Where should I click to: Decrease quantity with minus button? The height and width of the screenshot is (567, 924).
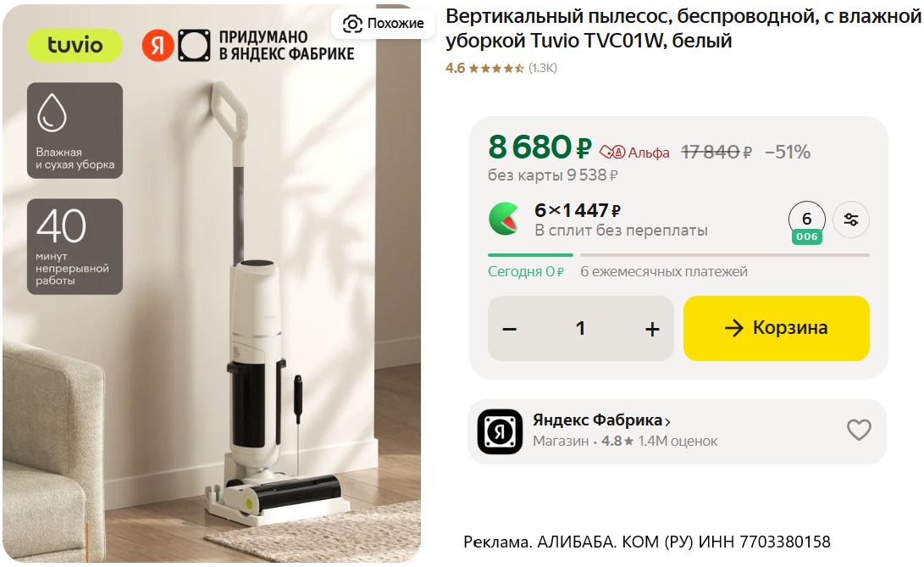[x=509, y=329]
